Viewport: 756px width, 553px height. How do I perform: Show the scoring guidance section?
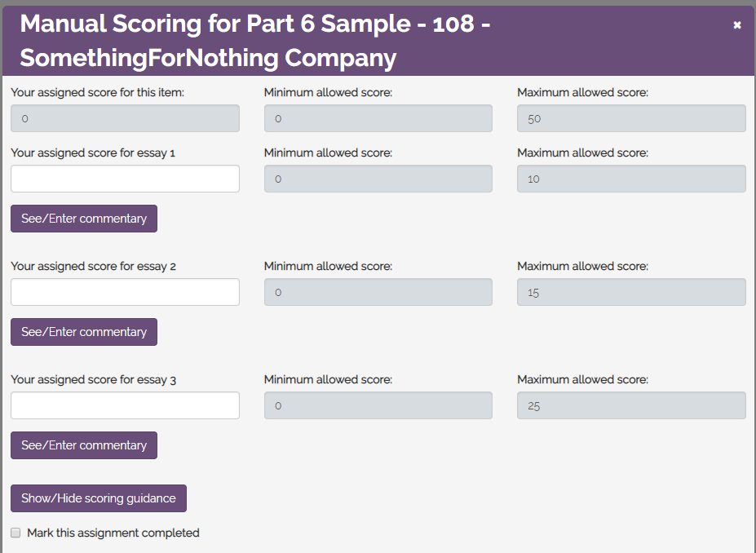click(98, 498)
